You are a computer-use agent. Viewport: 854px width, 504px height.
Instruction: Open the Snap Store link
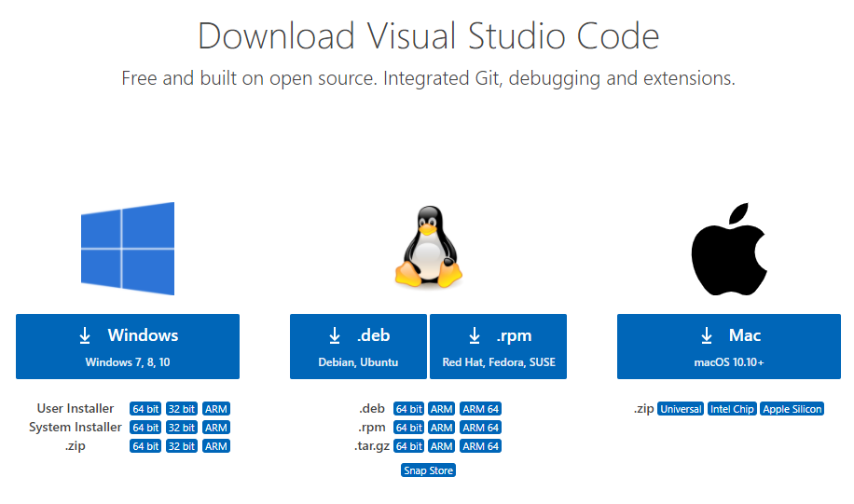tap(428, 470)
